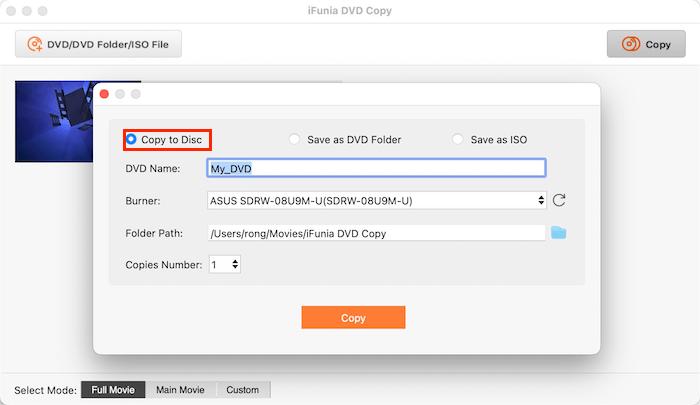
Task: Click the DVD/DVD Folder/ISO File button
Action: coord(98,44)
